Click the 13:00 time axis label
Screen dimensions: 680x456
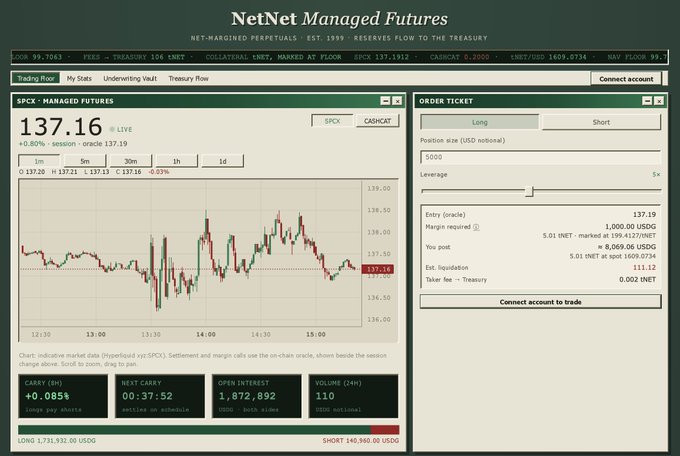click(x=96, y=335)
